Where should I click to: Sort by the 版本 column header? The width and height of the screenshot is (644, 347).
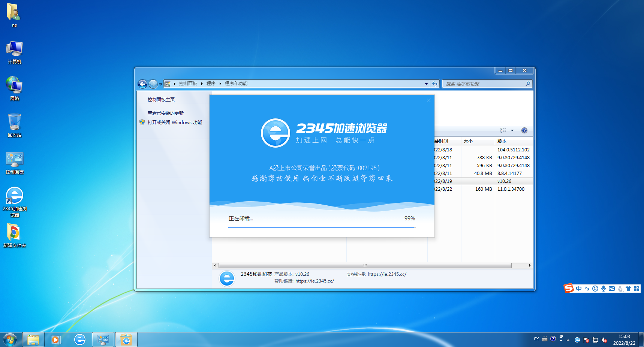[x=514, y=141]
